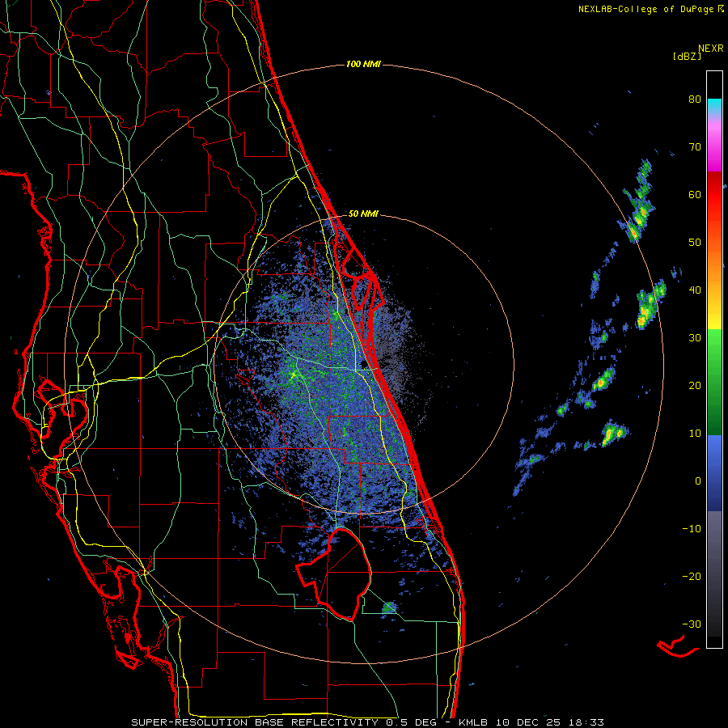Click the blue band of the reflectivity color bar
The width and height of the screenshot is (728, 728).
click(714, 473)
